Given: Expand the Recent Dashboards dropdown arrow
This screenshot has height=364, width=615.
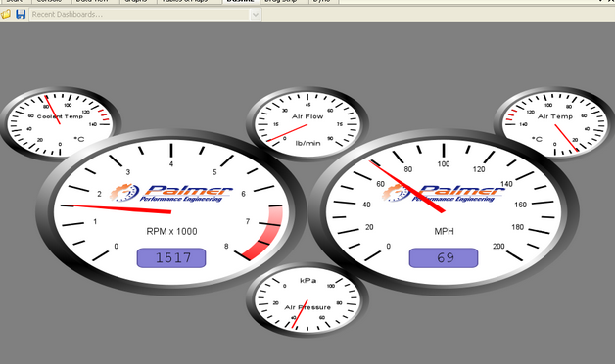Looking at the screenshot, I should point(256,15).
